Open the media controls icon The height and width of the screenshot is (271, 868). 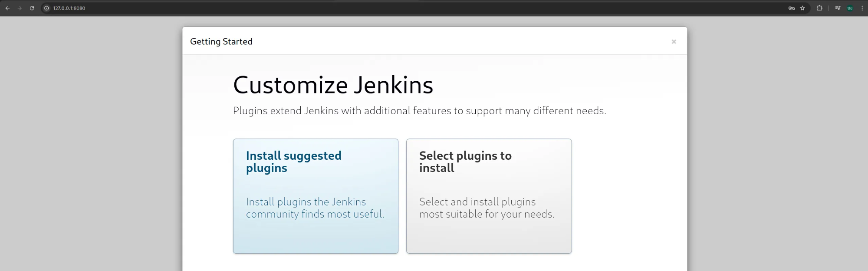coord(838,8)
